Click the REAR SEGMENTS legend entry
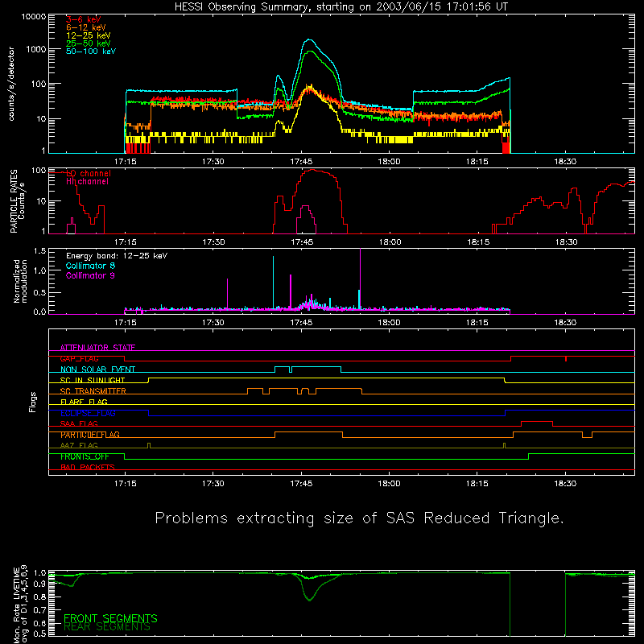Viewport: 644px width, 644px height. click(107, 626)
